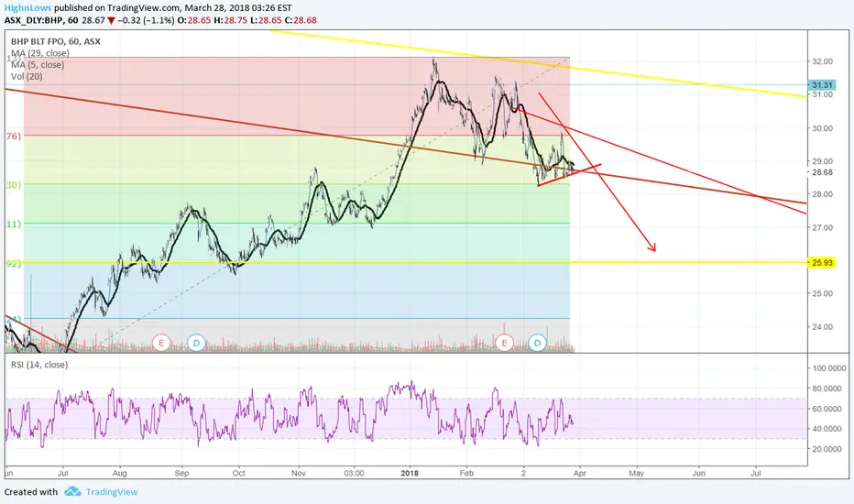Screen dimensions: 854x504
Task: Click the Sep label on time axis
Action: click(182, 473)
